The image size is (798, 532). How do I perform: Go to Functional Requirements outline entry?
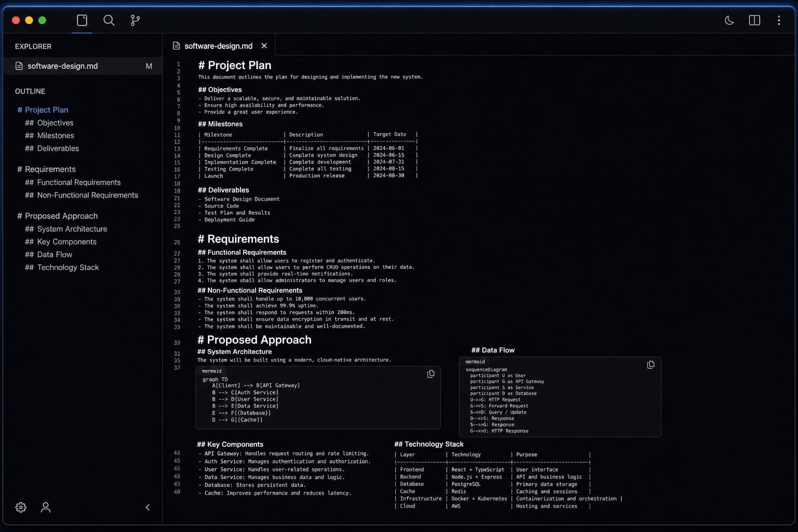pyautogui.click(x=73, y=182)
